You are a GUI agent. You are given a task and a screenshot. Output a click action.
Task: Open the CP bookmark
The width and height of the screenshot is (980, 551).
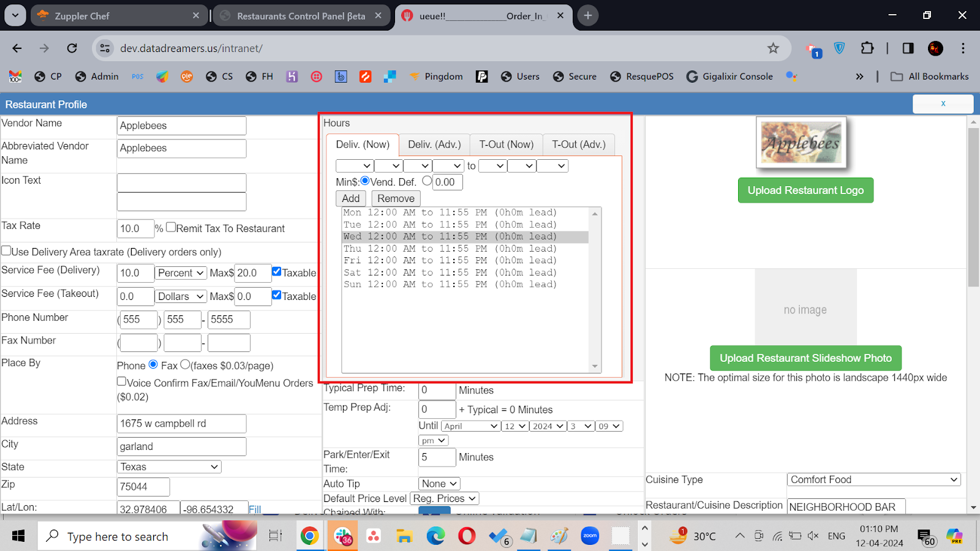(x=48, y=77)
